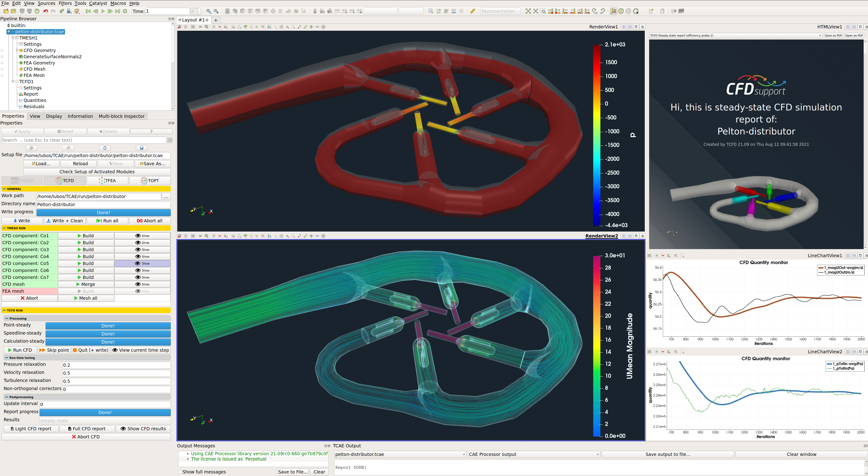Show CFD component Co3
Viewport: 868px width, 476px height.
pyautogui.click(x=142, y=250)
